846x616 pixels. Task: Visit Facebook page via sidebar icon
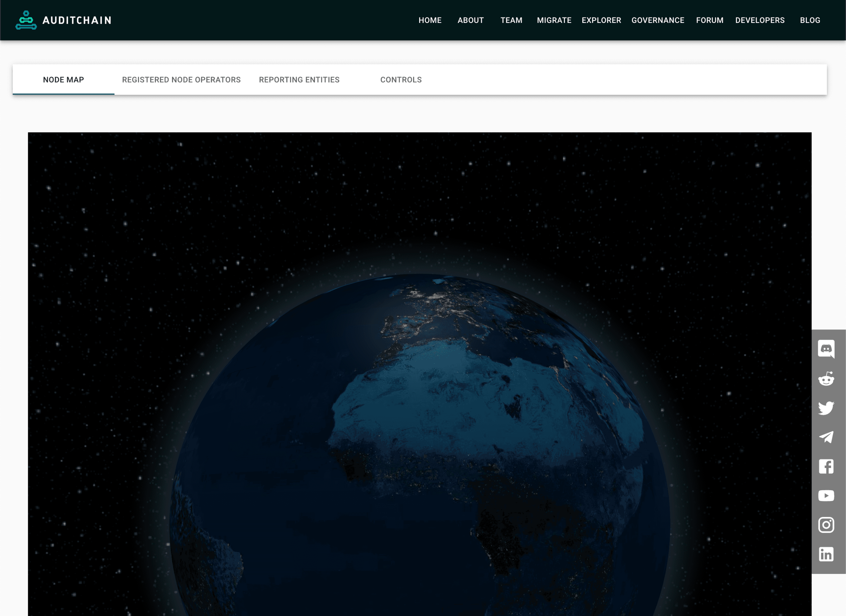click(827, 466)
